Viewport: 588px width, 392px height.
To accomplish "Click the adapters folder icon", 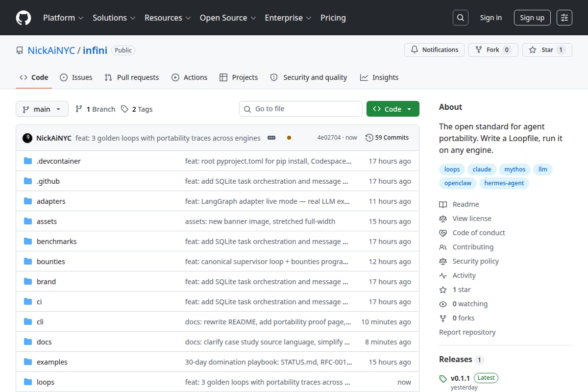I will [x=28, y=201].
